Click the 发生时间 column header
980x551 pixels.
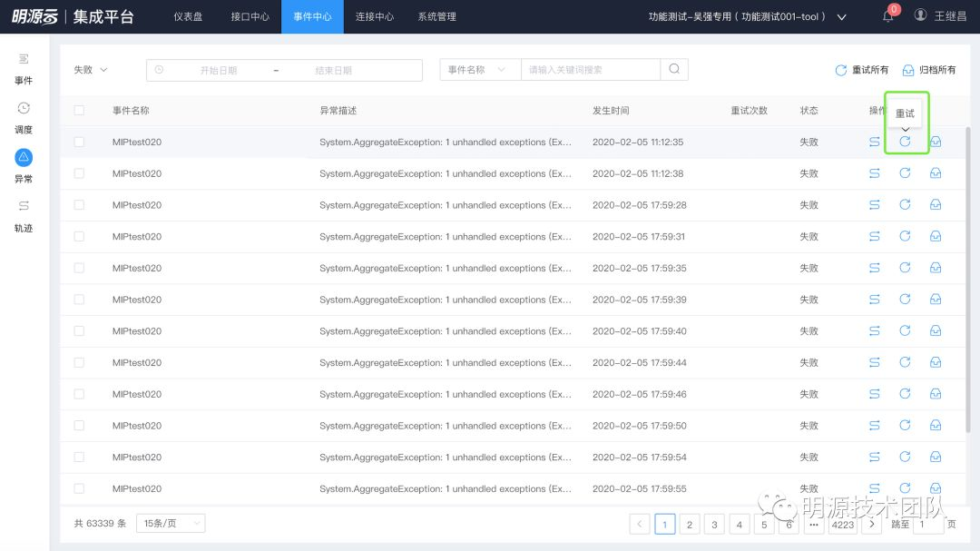click(611, 110)
